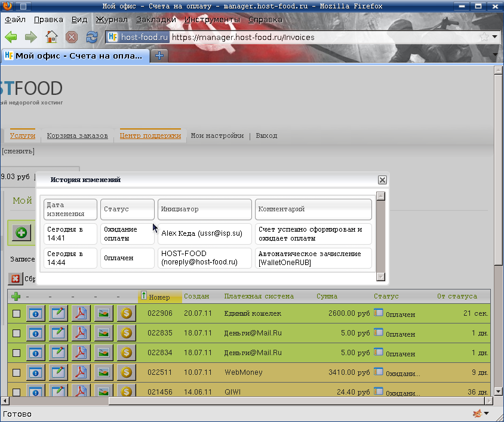Open a new tab with the plus button

coord(159,56)
